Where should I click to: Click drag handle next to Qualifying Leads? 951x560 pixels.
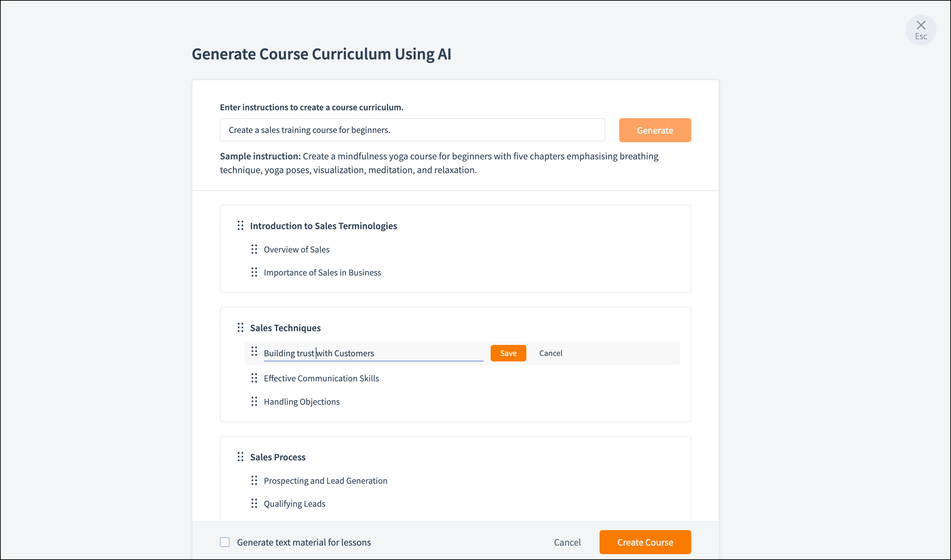pos(254,503)
